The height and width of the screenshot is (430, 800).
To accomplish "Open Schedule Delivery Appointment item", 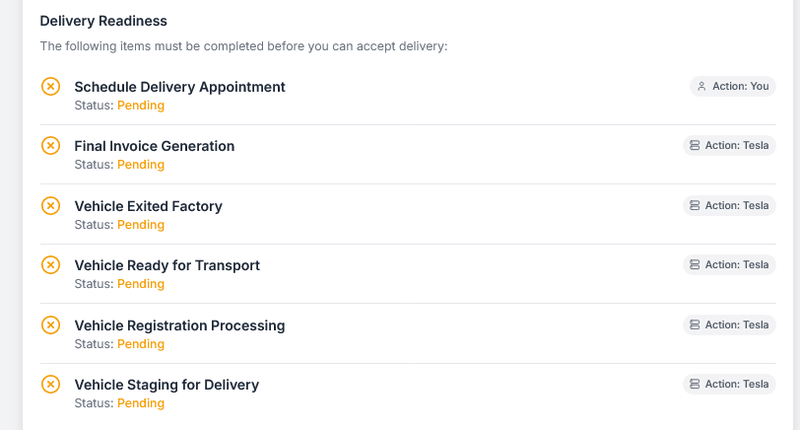I will pos(179,87).
